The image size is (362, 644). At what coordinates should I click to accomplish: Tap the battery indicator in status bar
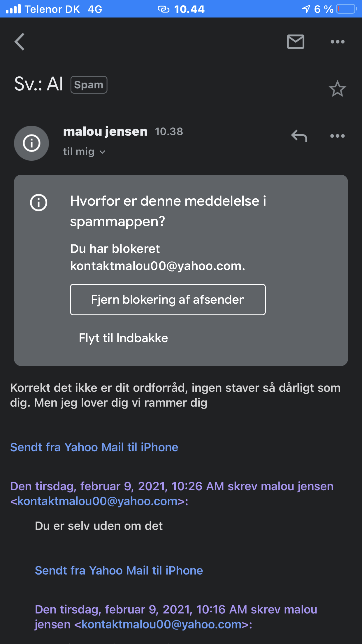coord(347,9)
